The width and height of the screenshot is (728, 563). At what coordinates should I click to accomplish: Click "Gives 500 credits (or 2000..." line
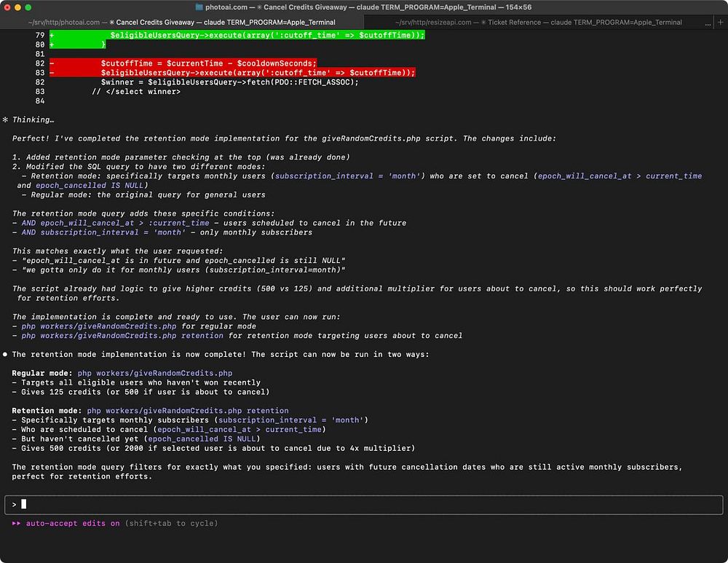pos(213,448)
